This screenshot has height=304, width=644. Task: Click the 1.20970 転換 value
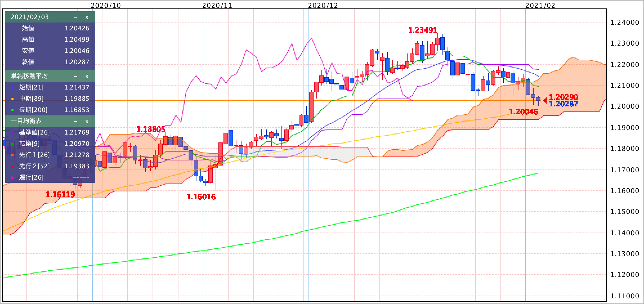pyautogui.click(x=77, y=144)
